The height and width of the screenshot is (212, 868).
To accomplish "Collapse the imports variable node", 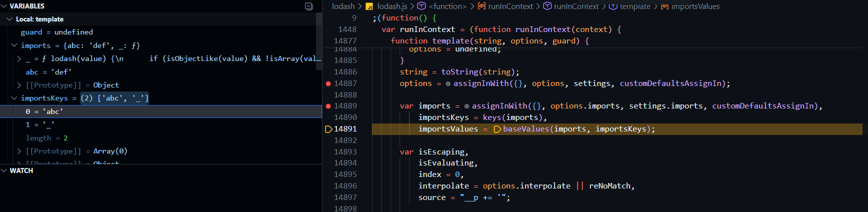I will [x=14, y=45].
